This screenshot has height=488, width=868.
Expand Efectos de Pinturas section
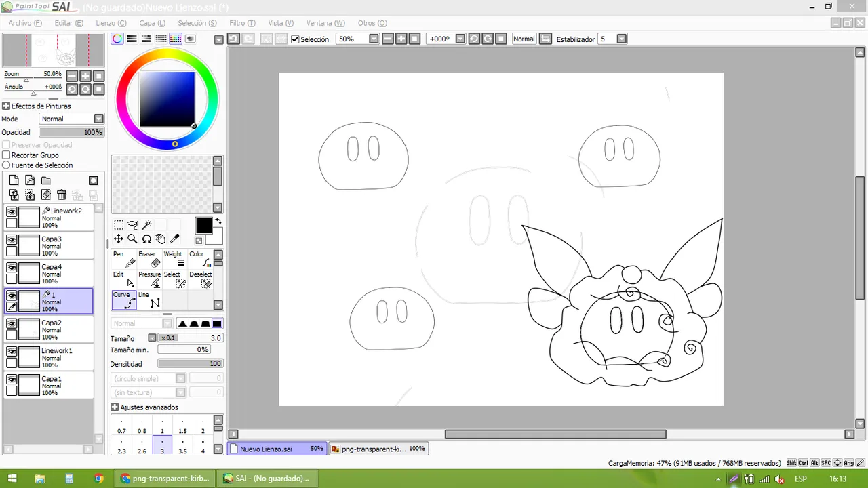pyautogui.click(x=6, y=106)
